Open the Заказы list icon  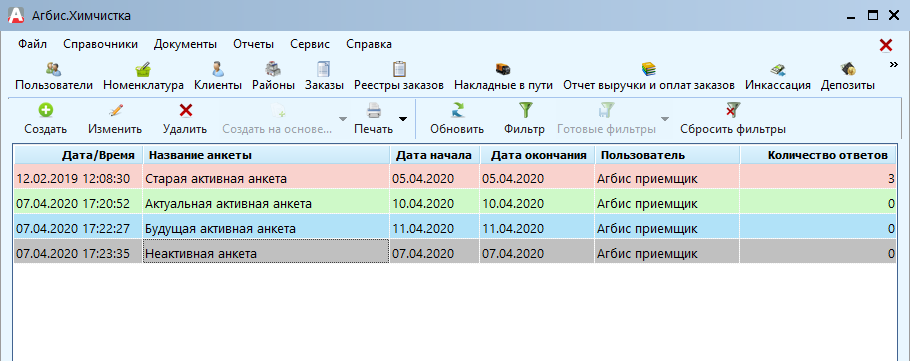tap(324, 76)
